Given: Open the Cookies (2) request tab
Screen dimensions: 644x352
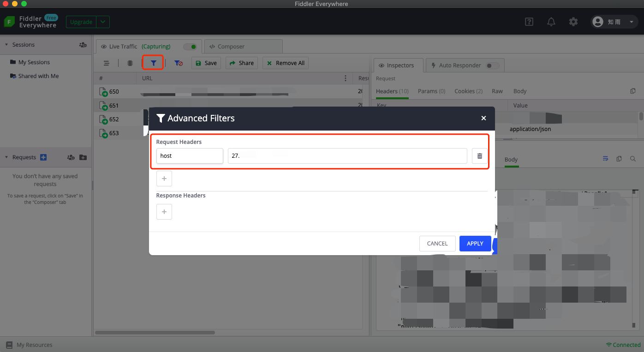Looking at the screenshot, I should (468, 91).
